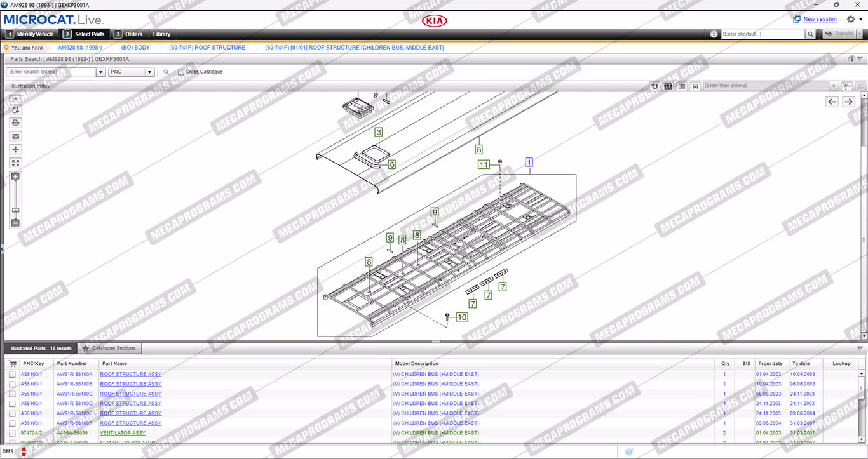
Task: Click callout 6 on the illustration
Action: (x=392, y=164)
